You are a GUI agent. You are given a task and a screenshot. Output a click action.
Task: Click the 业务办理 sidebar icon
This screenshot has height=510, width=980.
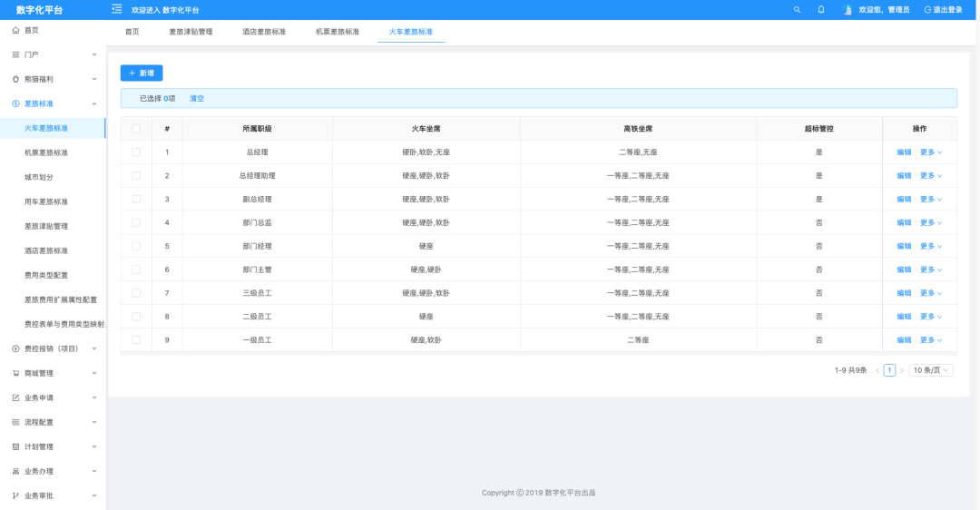15,471
